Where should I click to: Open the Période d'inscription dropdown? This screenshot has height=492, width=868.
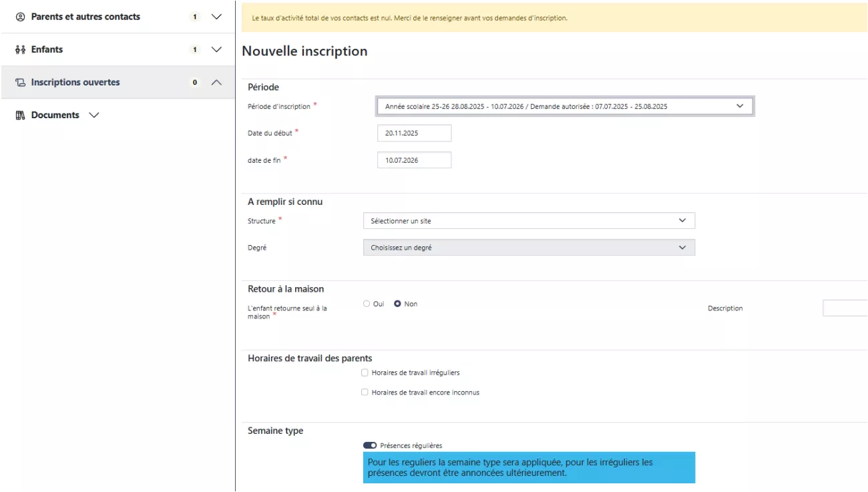(x=565, y=106)
